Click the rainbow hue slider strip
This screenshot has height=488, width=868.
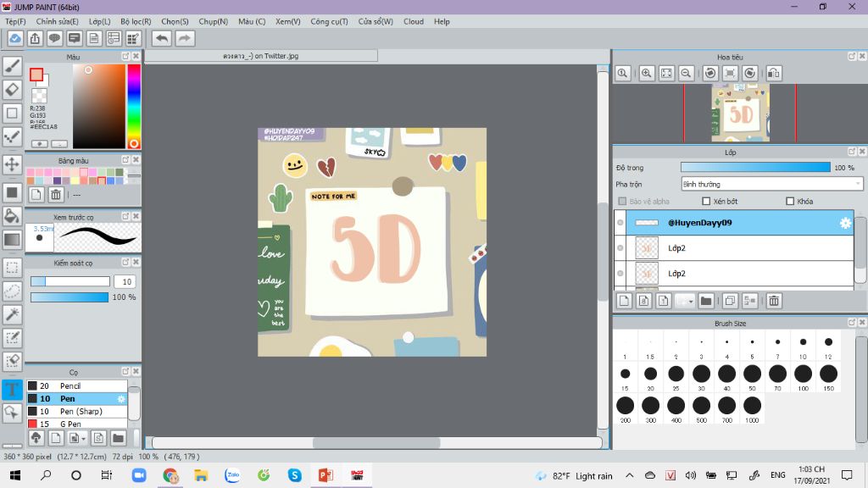[133, 102]
